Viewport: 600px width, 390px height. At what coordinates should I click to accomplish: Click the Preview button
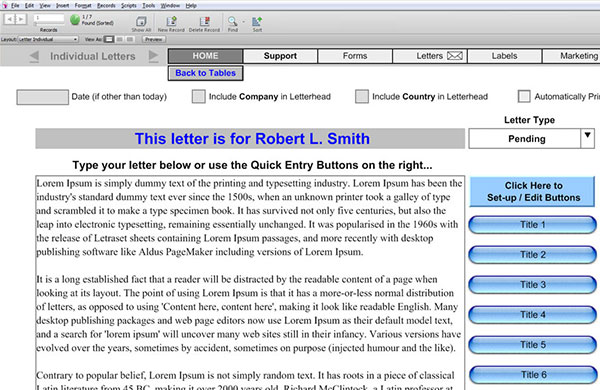[x=154, y=39]
